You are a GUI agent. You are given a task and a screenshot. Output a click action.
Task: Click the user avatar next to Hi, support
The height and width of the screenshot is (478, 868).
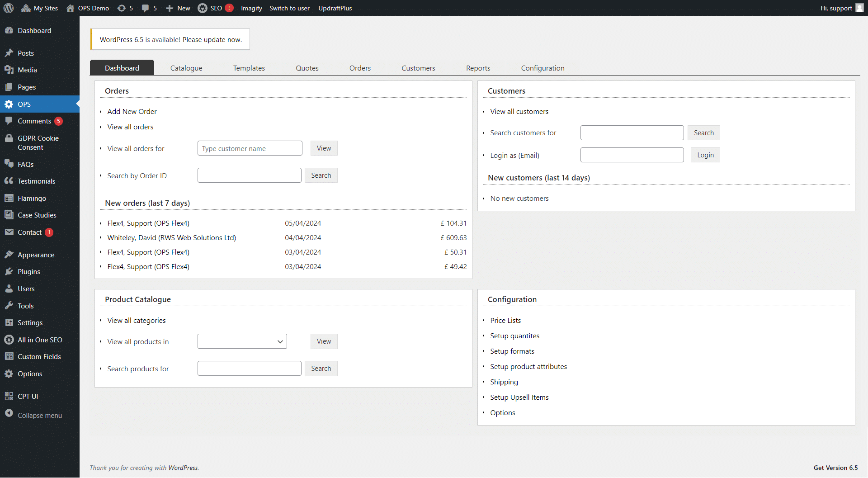point(859,8)
